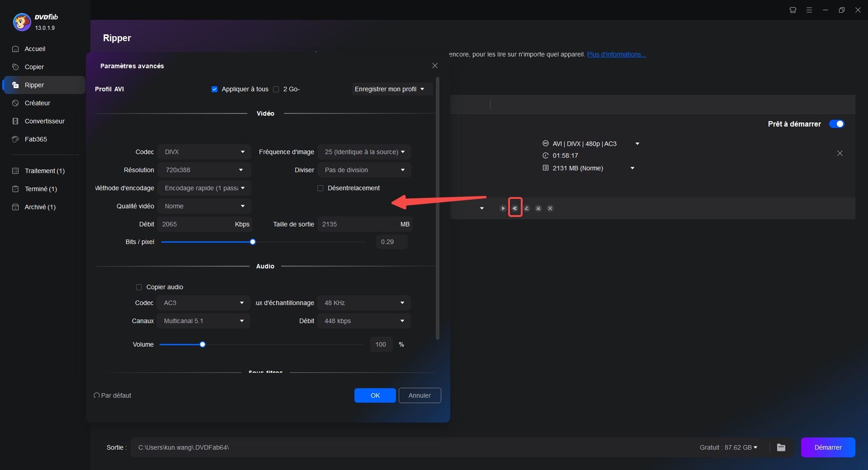This screenshot has width=868, height=470.
Task: Open the video Codec DIVX dropdown
Action: pos(204,152)
